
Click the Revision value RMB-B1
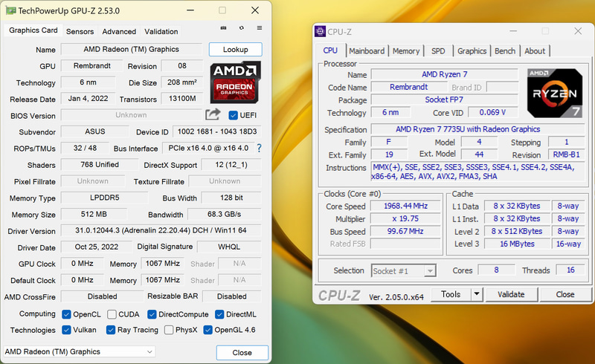point(566,155)
